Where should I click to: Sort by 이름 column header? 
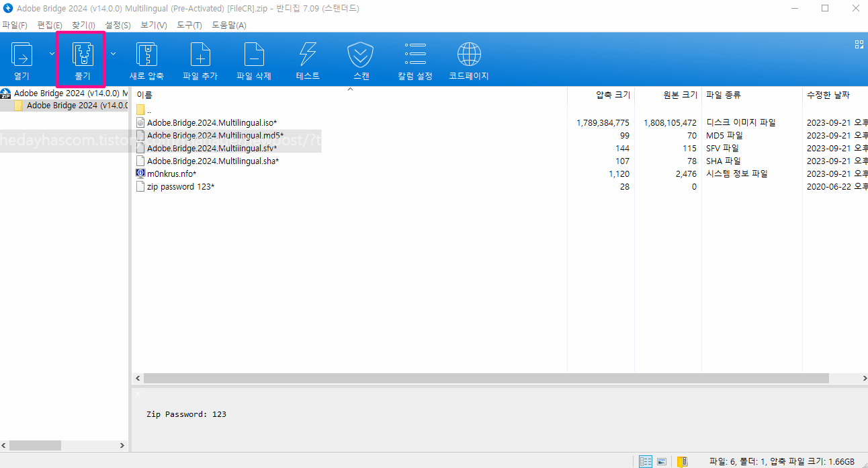click(x=144, y=95)
